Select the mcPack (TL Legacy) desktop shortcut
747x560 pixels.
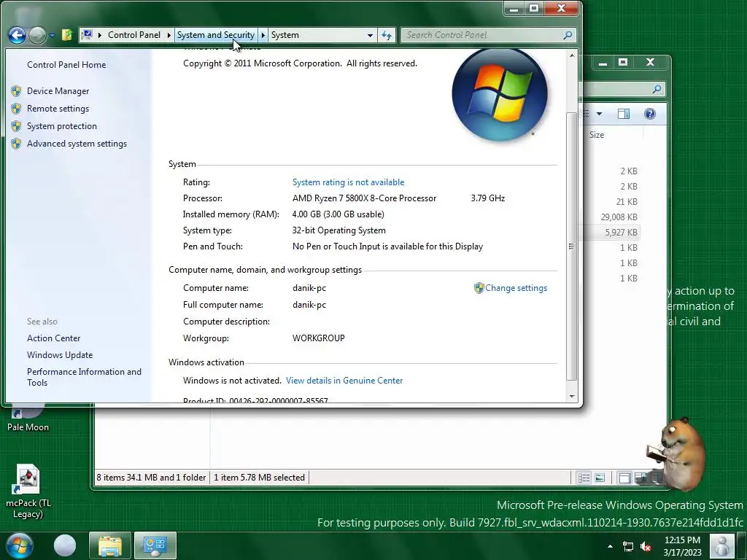28,491
